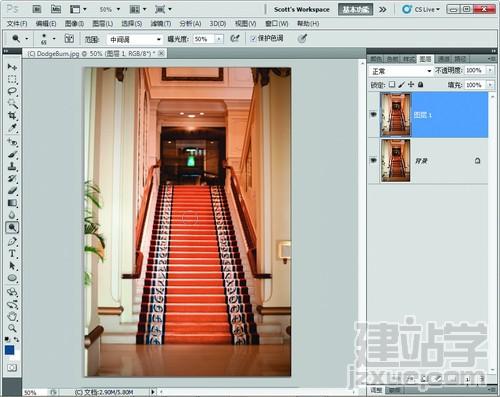Screen dimensions: 500x397
Task: Open the layer blend mode dropdown 正常
Action: 401,71
